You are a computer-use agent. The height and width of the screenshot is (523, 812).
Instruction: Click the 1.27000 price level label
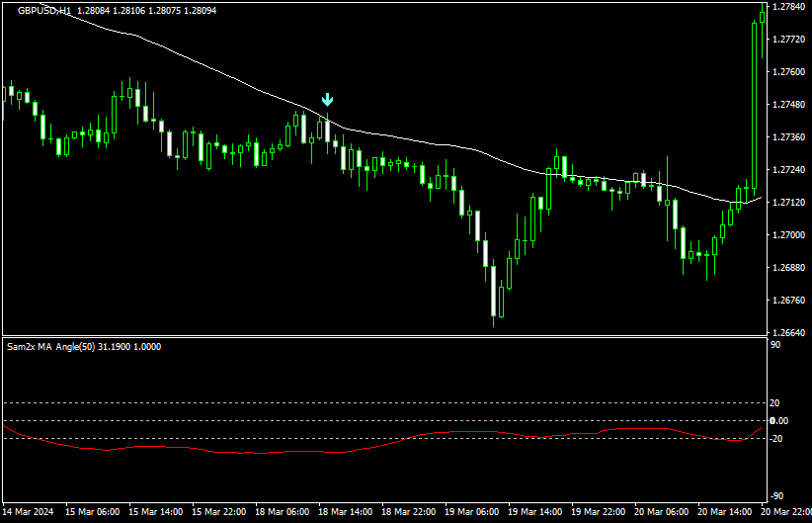tap(788, 235)
